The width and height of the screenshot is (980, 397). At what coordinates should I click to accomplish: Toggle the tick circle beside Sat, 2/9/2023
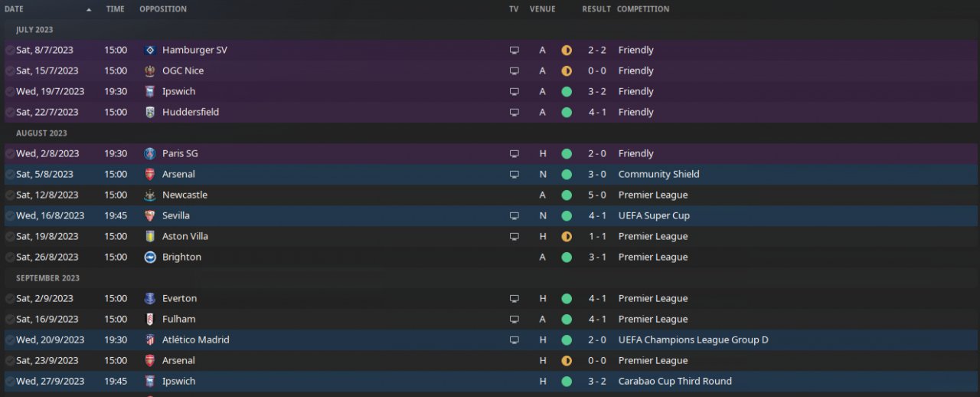coord(10,299)
